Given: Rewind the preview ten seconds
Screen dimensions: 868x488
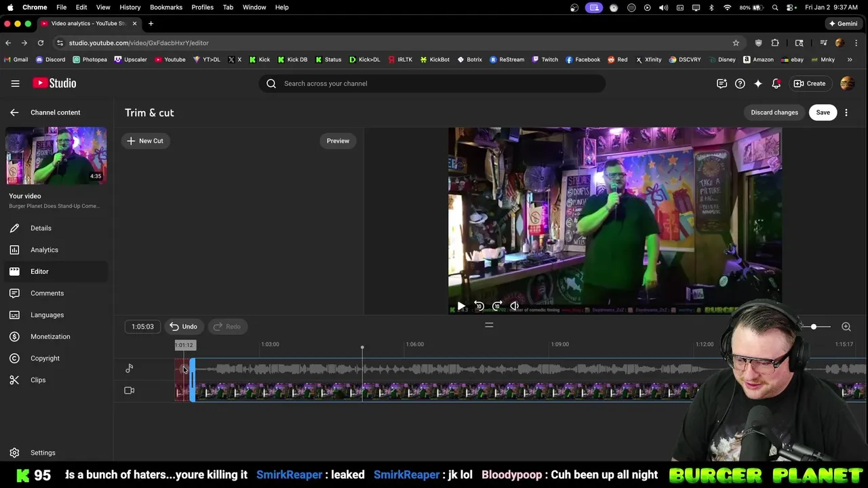Looking at the screenshot, I should [x=479, y=306].
